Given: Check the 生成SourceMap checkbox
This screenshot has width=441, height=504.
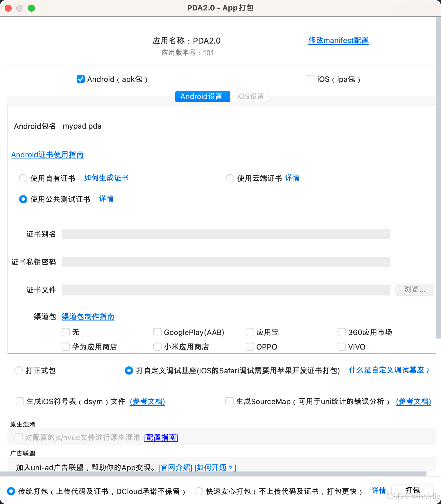Looking at the screenshot, I should (x=230, y=401).
